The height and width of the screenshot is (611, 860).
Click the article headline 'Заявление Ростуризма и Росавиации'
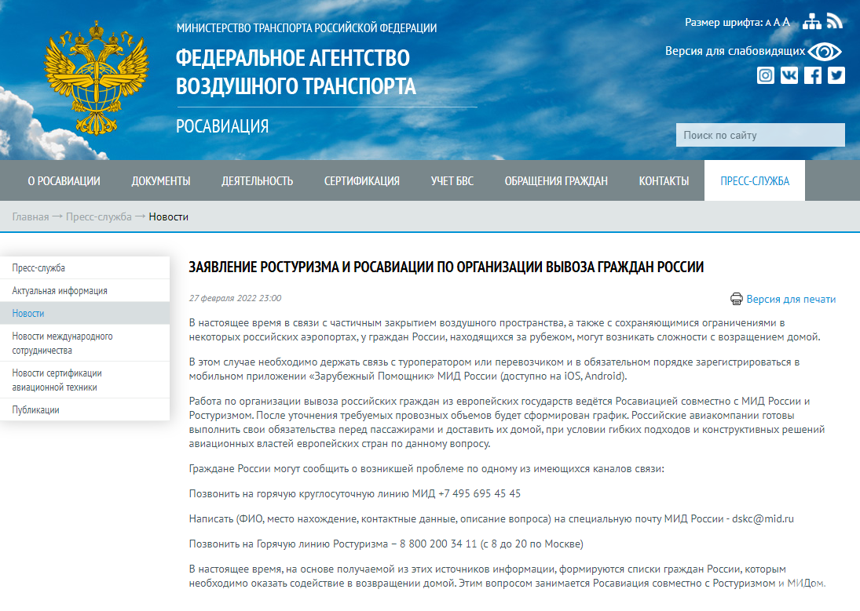click(x=446, y=267)
